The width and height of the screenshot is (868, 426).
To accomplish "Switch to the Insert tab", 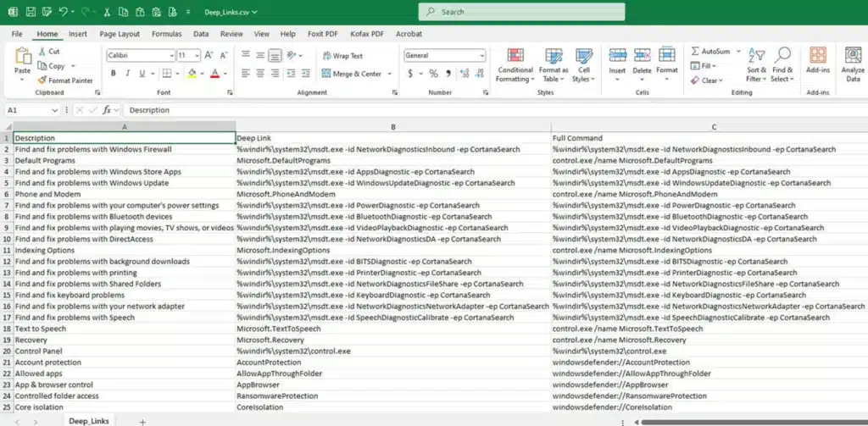I will 78,34.
